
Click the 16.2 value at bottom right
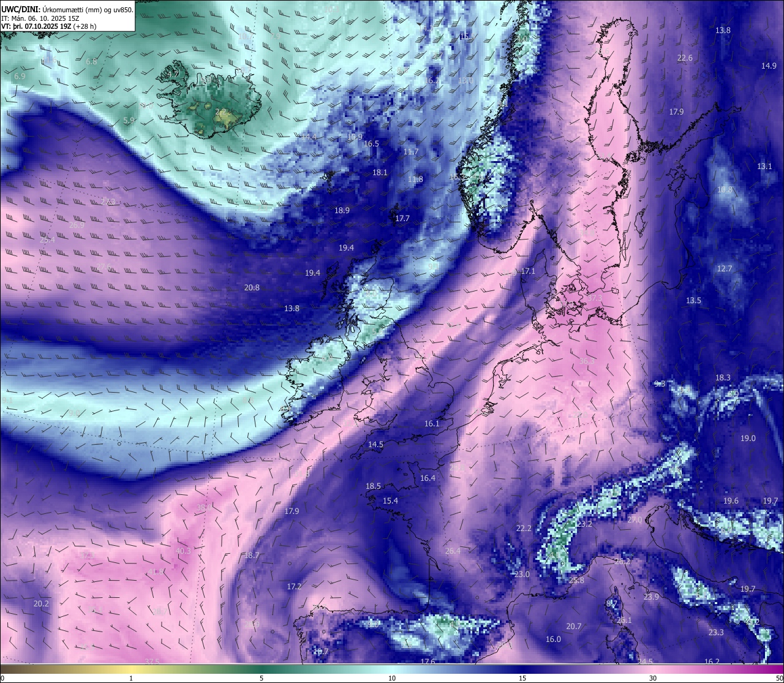coord(712,662)
